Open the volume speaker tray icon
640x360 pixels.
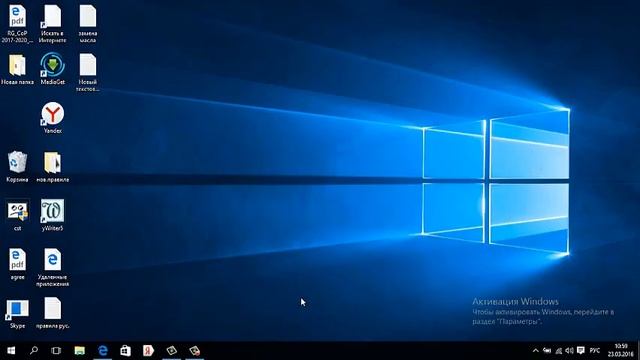tap(569, 351)
